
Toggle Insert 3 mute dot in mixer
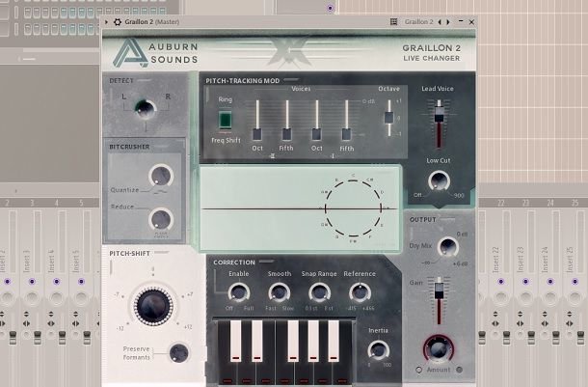32,282
